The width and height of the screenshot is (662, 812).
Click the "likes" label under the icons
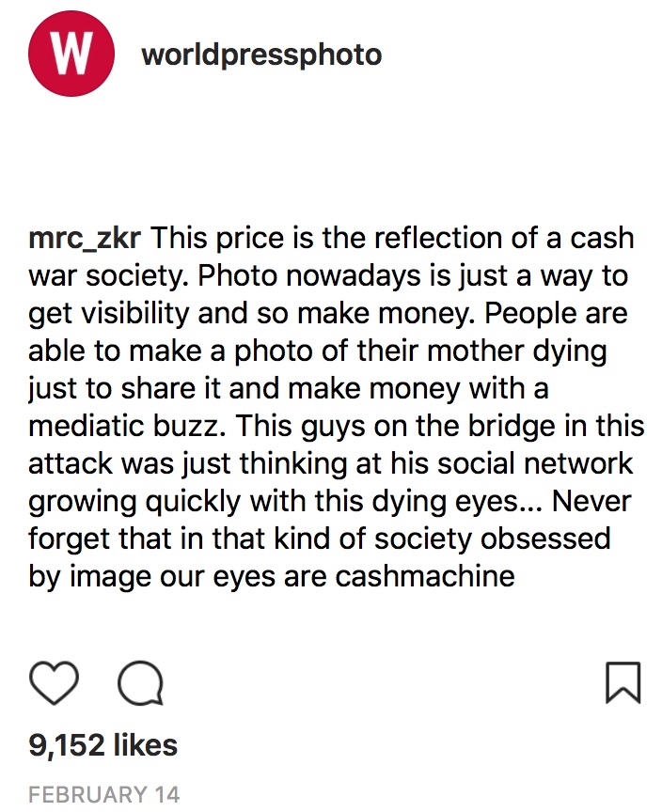click(x=145, y=745)
